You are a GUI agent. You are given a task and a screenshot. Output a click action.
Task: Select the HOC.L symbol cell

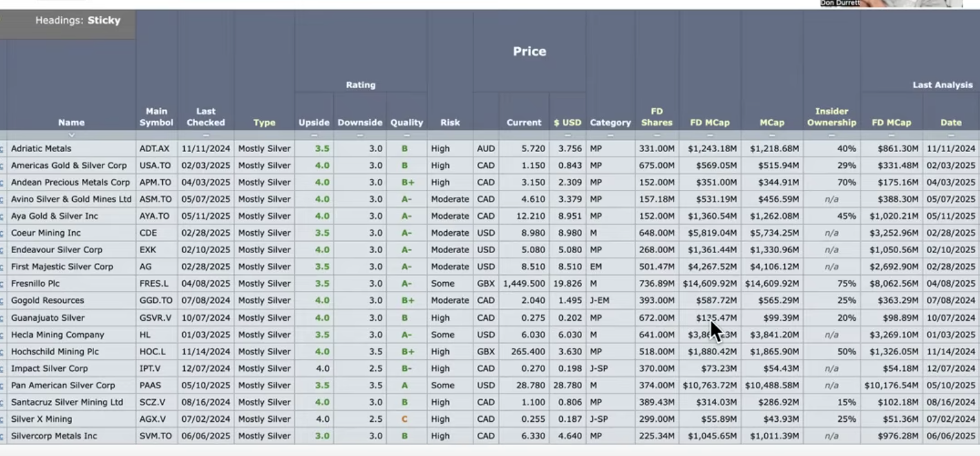[153, 352]
